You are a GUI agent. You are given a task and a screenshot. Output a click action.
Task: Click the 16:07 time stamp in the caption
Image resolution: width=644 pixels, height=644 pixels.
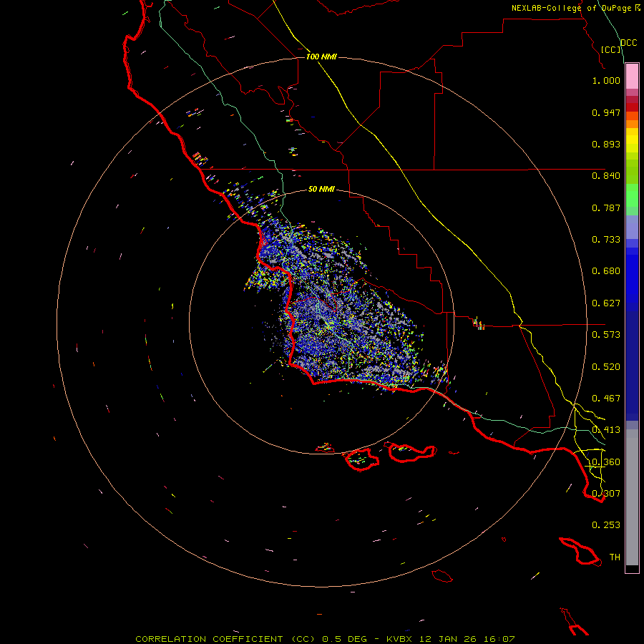coord(500,639)
